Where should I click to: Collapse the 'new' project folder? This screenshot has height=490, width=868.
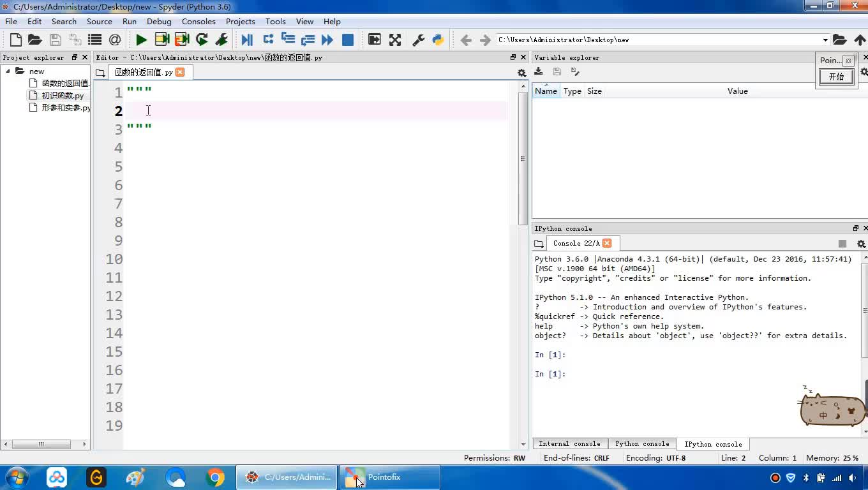(8, 71)
